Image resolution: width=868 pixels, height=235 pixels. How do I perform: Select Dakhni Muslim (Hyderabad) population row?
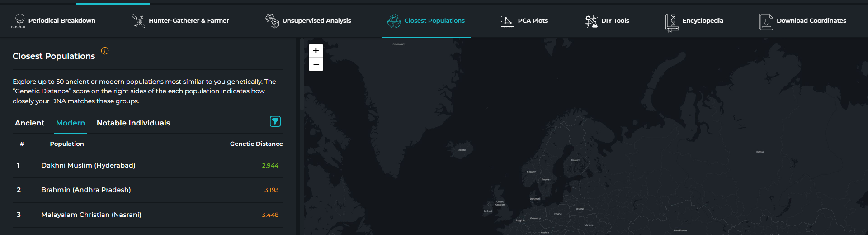pos(89,165)
